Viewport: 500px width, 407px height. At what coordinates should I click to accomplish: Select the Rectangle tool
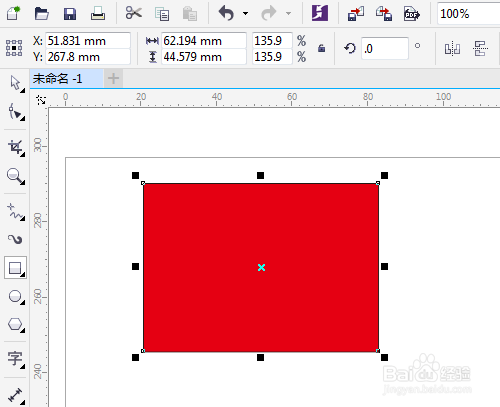tap(15, 268)
